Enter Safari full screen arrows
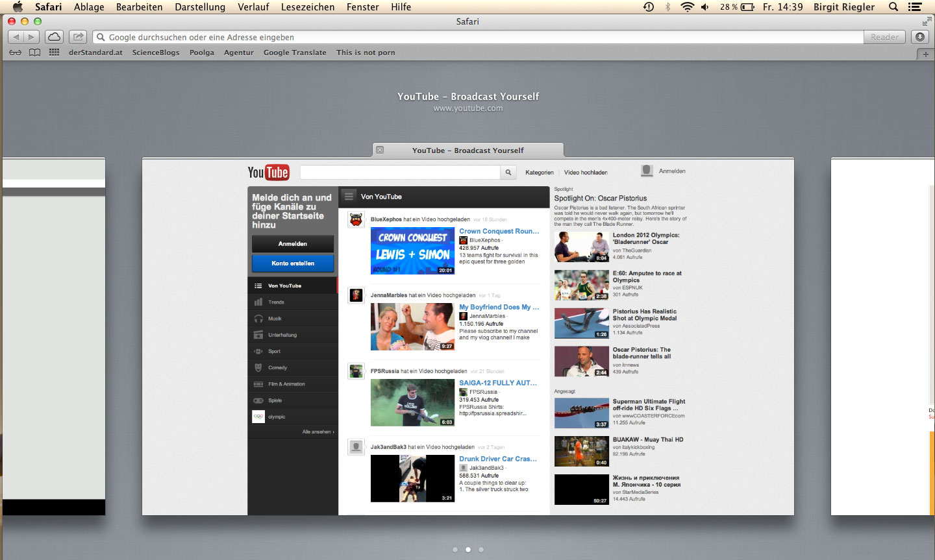Screen dimensions: 935x560 pyautogui.click(x=927, y=21)
